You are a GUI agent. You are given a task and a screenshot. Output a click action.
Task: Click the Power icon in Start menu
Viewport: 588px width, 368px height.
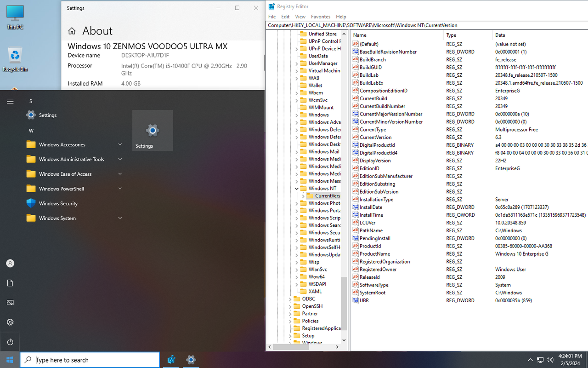click(x=10, y=342)
